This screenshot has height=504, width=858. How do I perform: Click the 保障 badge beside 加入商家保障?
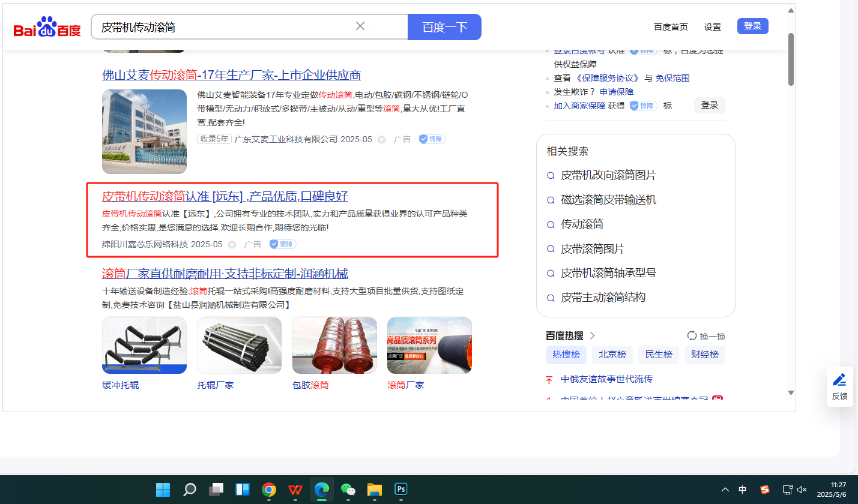tap(643, 106)
